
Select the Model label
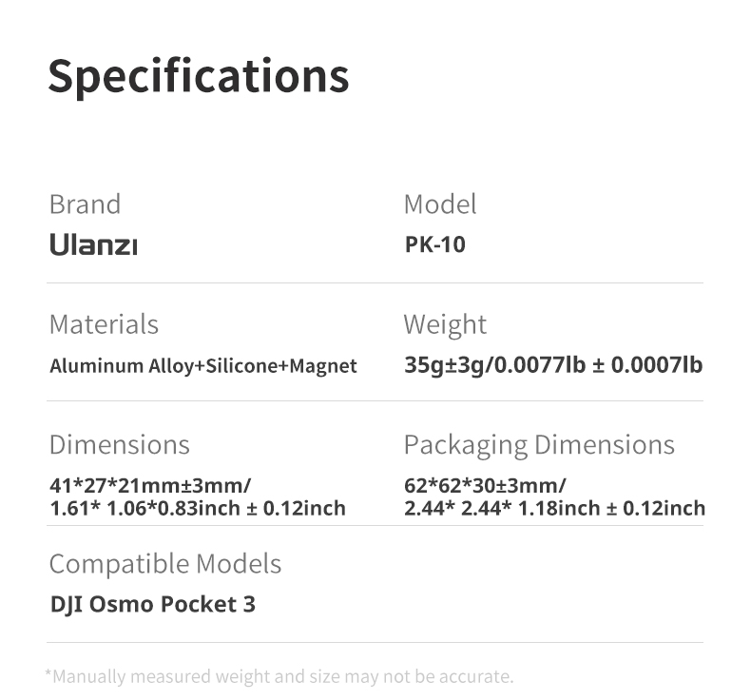[x=440, y=204]
